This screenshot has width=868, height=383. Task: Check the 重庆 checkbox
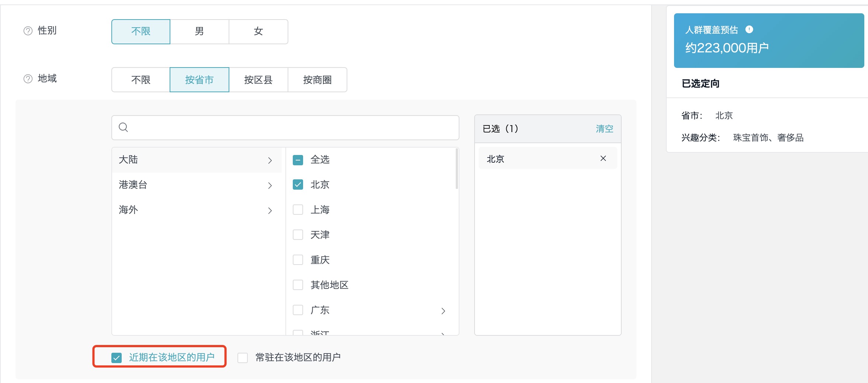click(298, 260)
